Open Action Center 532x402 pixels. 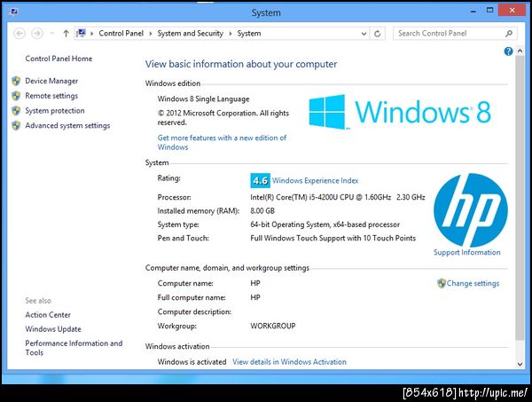(48, 315)
